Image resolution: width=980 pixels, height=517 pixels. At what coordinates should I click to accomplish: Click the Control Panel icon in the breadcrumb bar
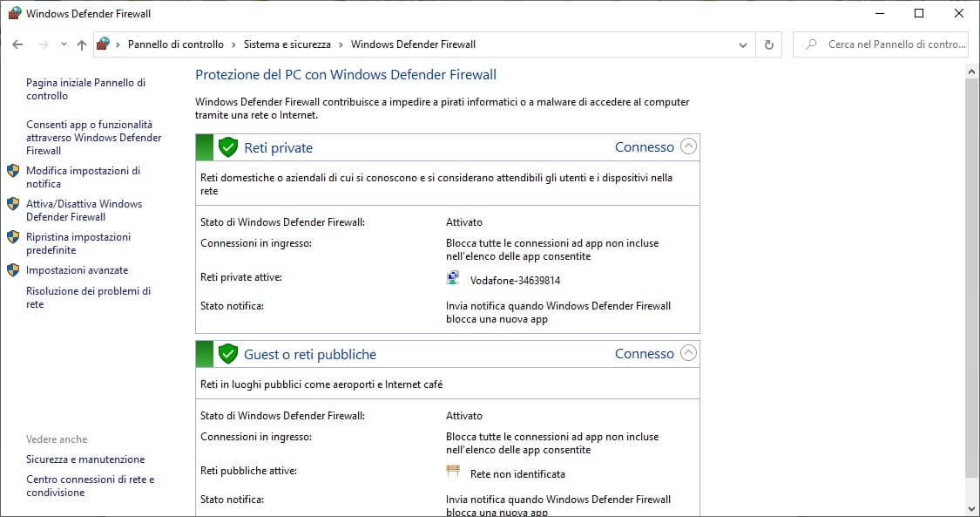[104, 44]
